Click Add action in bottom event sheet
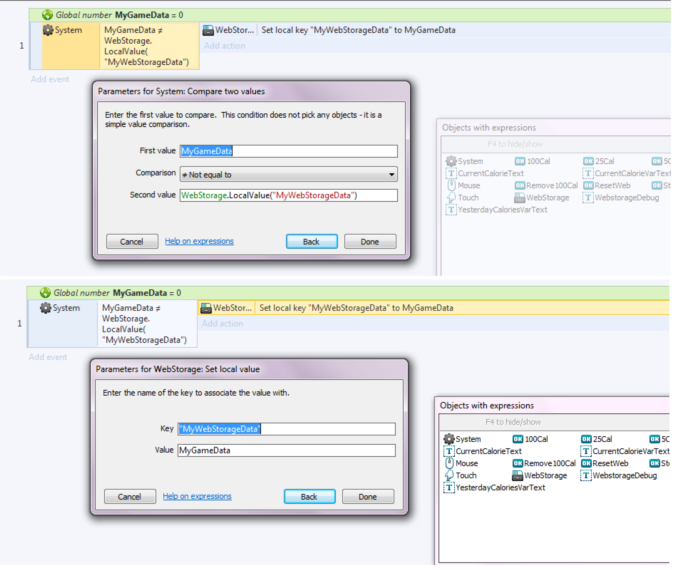The width and height of the screenshot is (680, 570). (222, 324)
